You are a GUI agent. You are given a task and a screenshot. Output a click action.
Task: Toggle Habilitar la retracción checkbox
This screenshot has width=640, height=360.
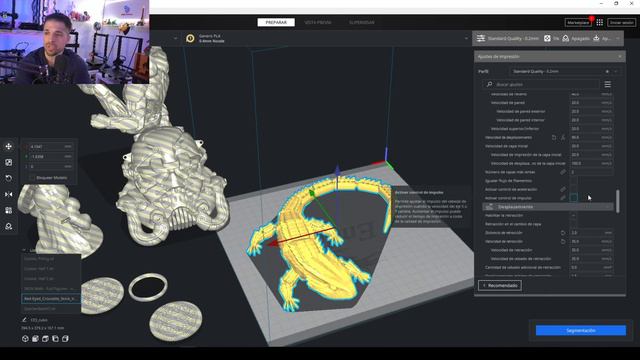[573, 216]
